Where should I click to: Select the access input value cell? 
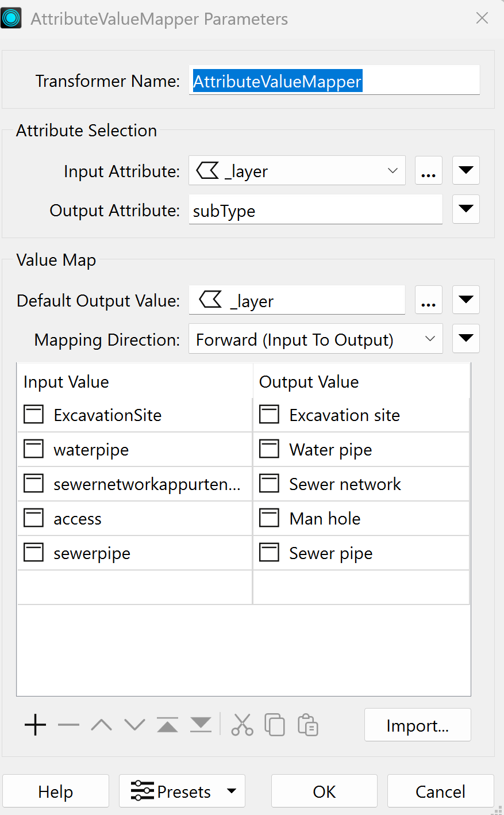[134, 518]
